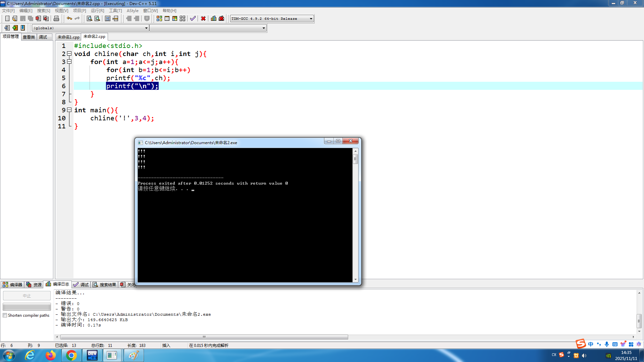
Task: Expand the (globals) scope dropdown
Action: (146, 28)
